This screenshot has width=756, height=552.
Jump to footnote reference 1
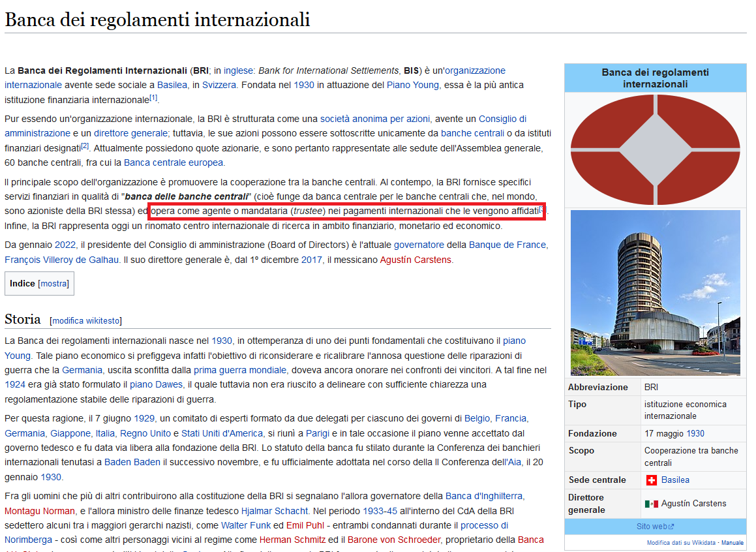pyautogui.click(x=153, y=97)
